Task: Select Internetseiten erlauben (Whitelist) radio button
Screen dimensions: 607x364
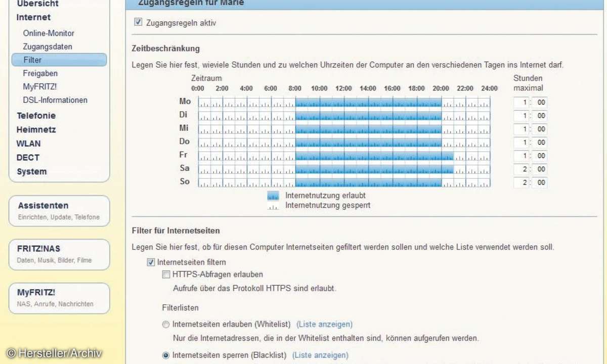Action: [165, 324]
